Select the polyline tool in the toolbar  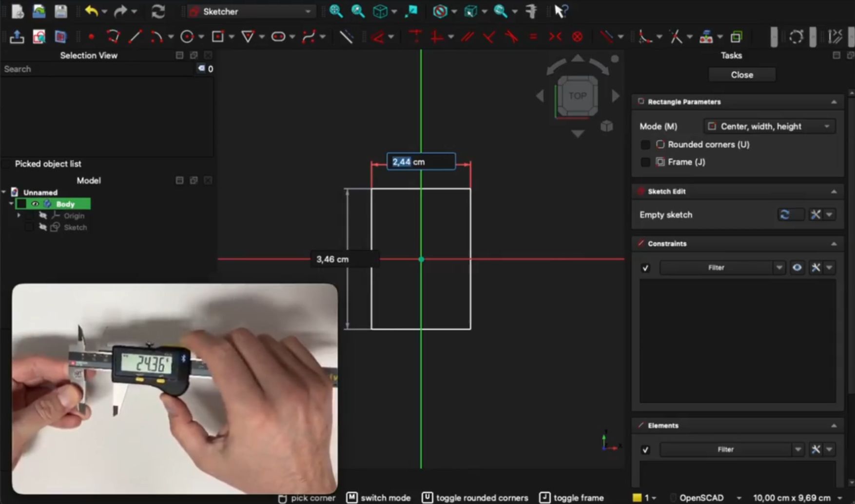tap(113, 37)
